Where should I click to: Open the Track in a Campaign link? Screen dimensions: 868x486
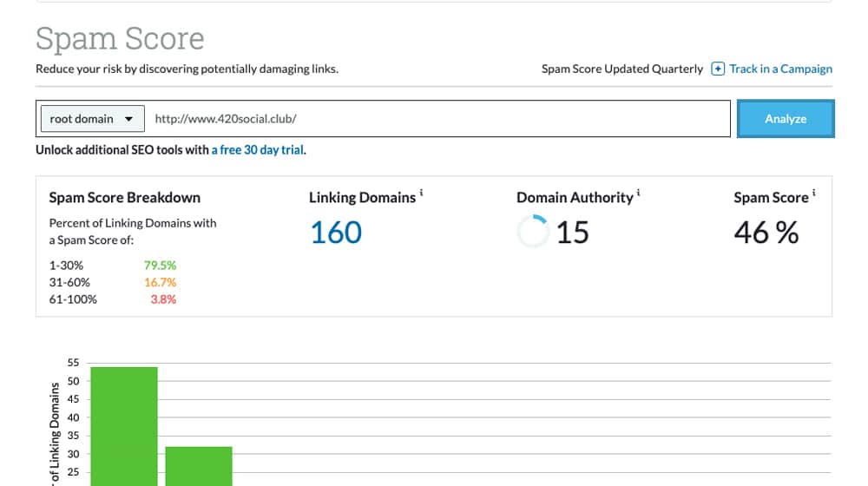pos(780,69)
